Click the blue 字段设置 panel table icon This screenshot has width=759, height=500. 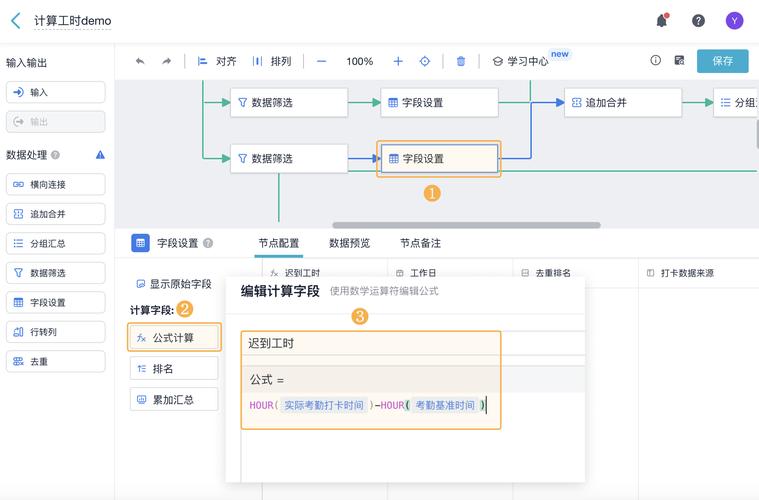[140, 243]
